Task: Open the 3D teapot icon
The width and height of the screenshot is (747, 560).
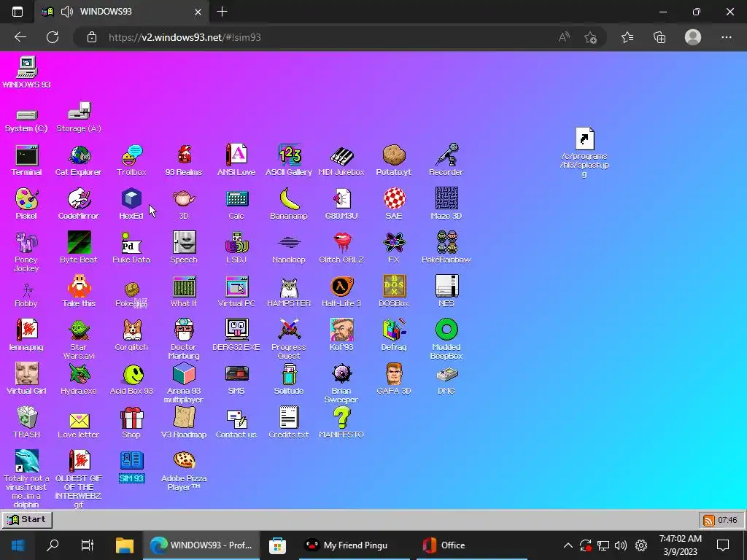Action: tap(184, 204)
